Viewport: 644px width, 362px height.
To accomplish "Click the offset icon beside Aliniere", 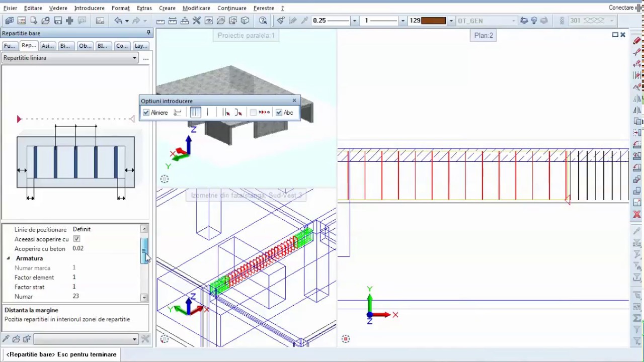I will coord(178,113).
